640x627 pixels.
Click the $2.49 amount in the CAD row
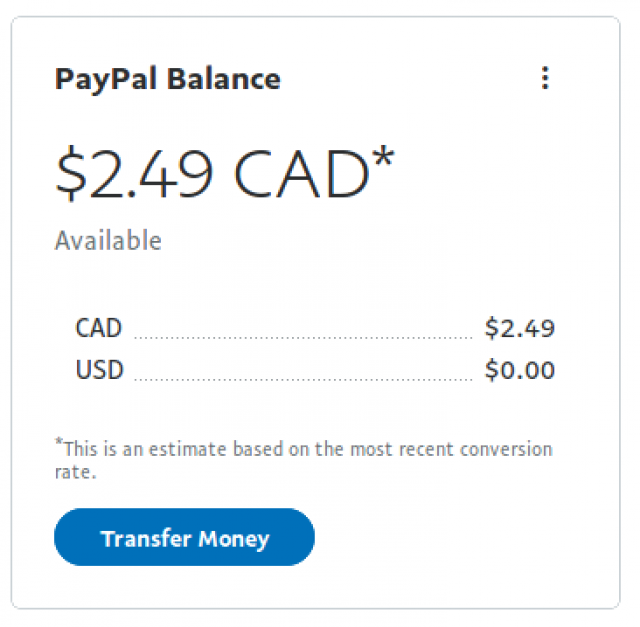coord(519,328)
